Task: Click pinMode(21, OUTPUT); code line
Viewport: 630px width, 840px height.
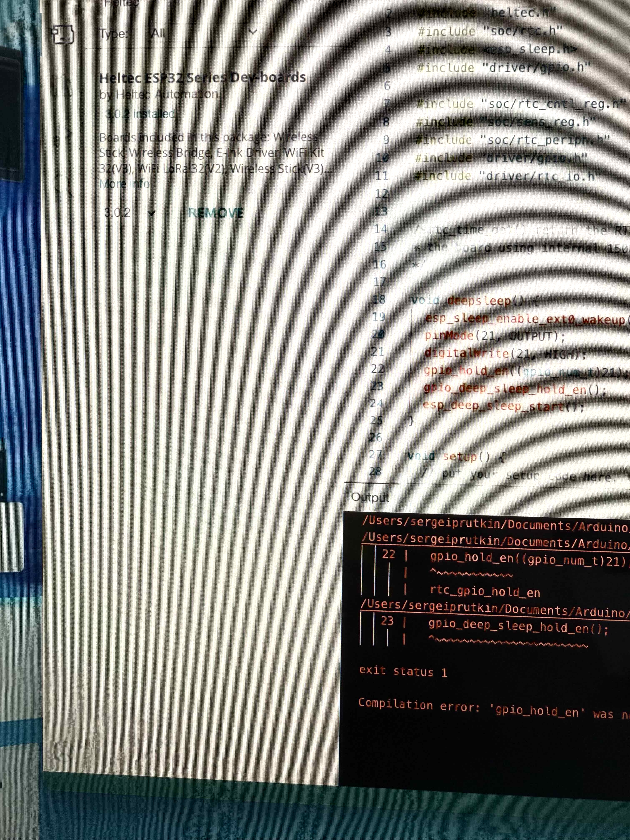Action: pos(495,336)
